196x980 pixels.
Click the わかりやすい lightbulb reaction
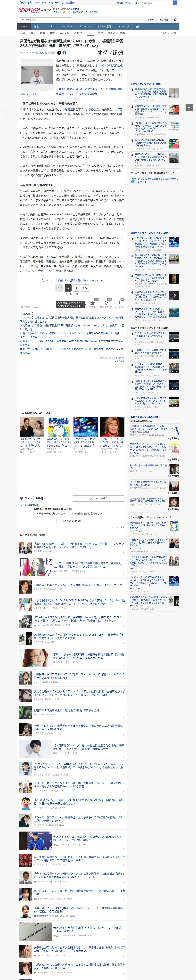point(106,303)
